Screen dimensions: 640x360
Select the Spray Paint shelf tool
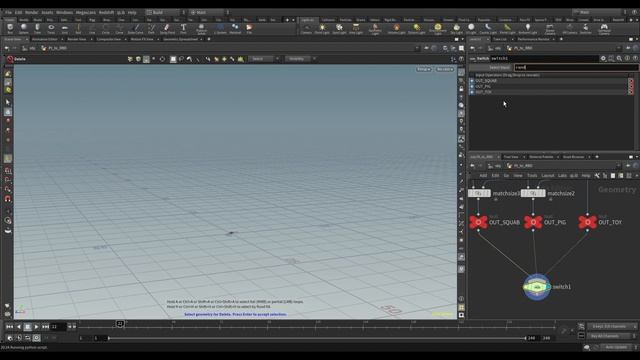coord(167,29)
